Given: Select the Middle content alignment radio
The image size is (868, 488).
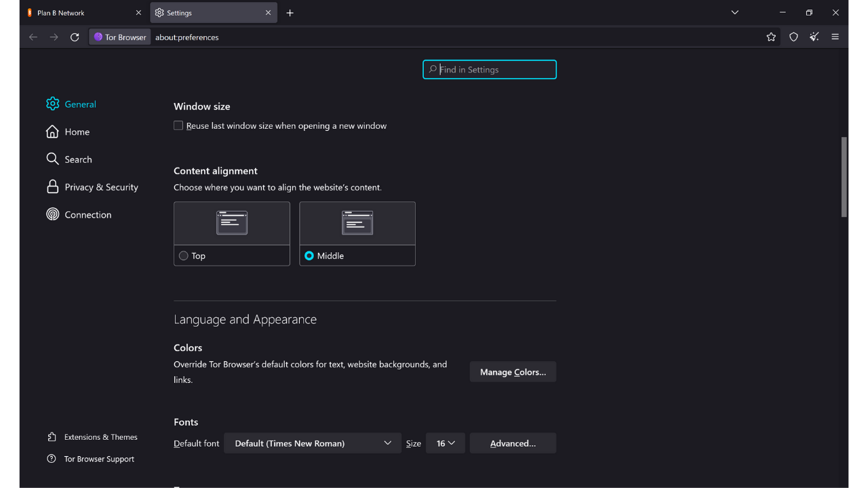Looking at the screenshot, I should (x=309, y=256).
